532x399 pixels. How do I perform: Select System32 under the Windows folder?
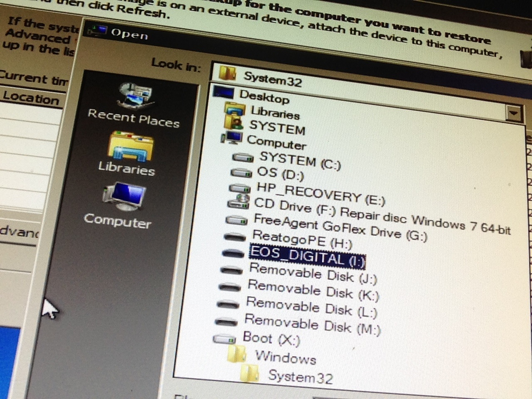pyautogui.click(x=300, y=377)
